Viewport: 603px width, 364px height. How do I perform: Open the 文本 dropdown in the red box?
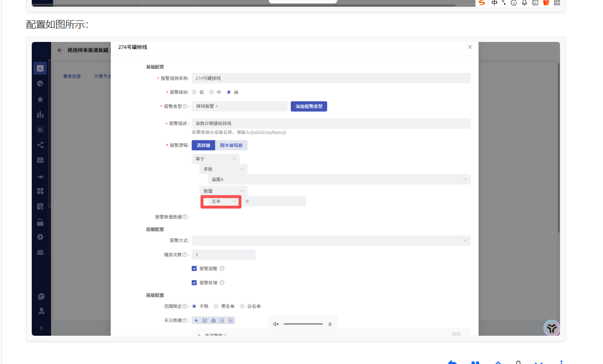[x=222, y=201]
